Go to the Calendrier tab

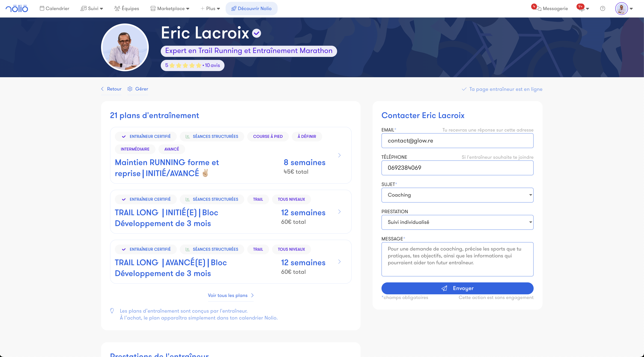(x=54, y=9)
